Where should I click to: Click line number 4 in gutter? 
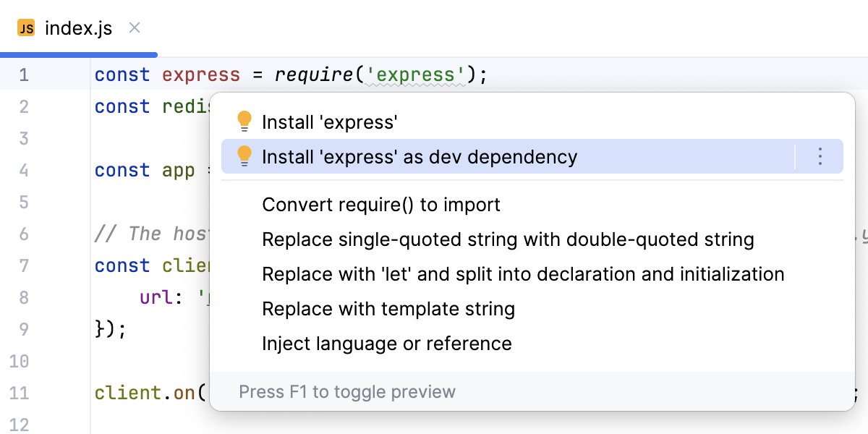point(24,170)
